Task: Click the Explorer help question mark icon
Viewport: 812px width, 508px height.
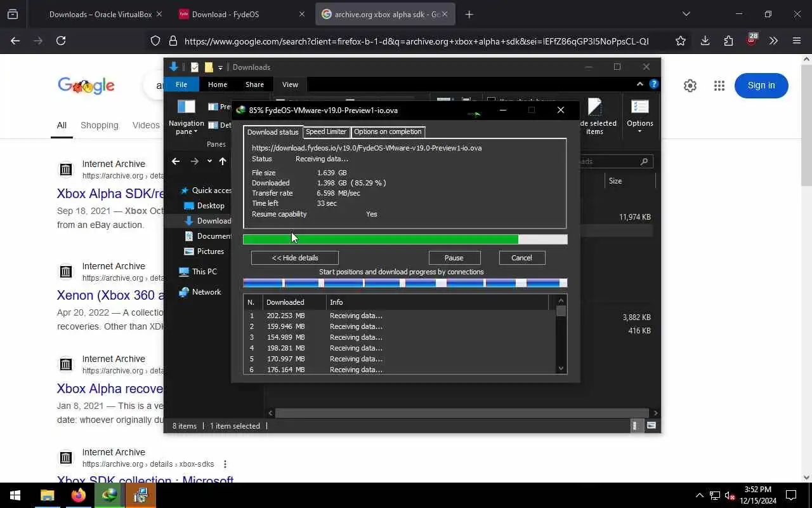Action: 654,84
